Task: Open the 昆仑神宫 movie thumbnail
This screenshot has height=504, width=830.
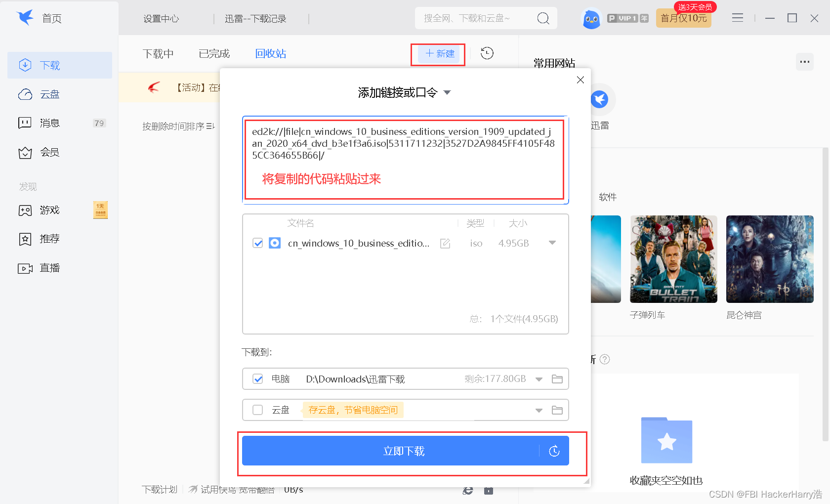Action: [x=770, y=259]
